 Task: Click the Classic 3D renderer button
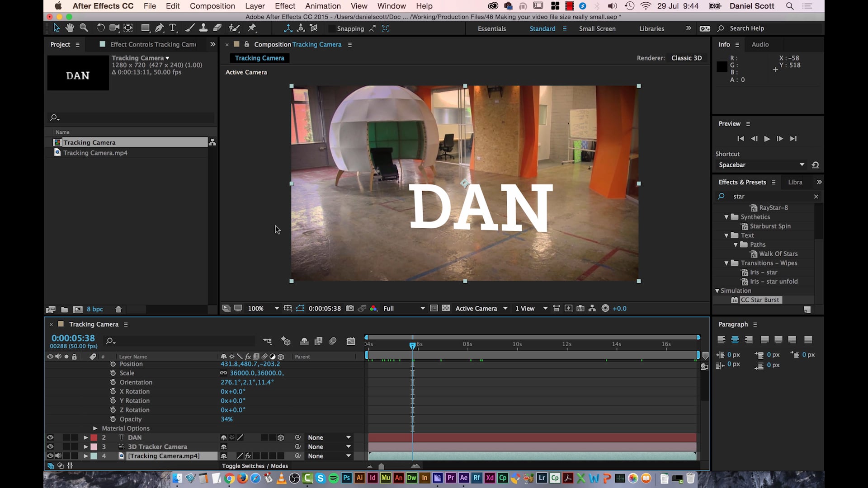point(686,58)
